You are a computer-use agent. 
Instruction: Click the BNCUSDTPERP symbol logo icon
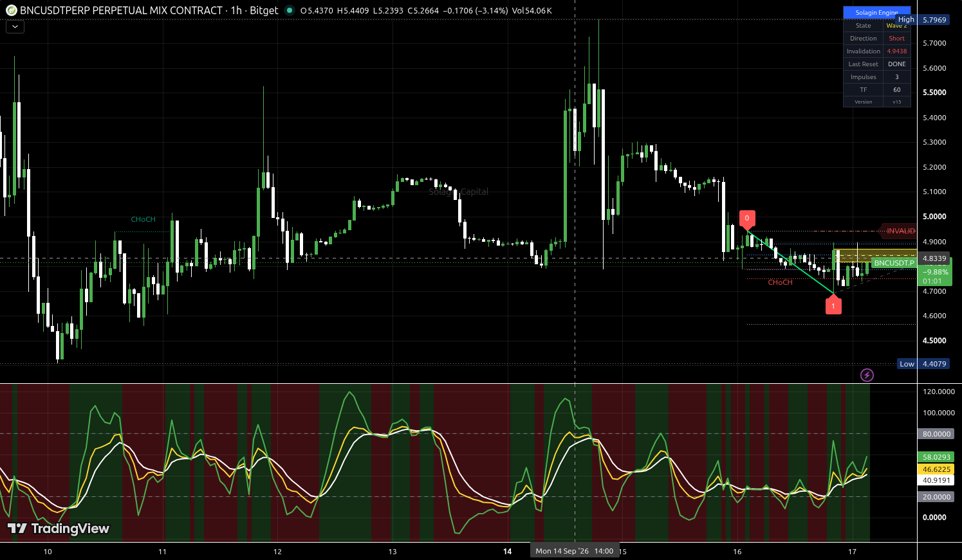click(x=11, y=10)
